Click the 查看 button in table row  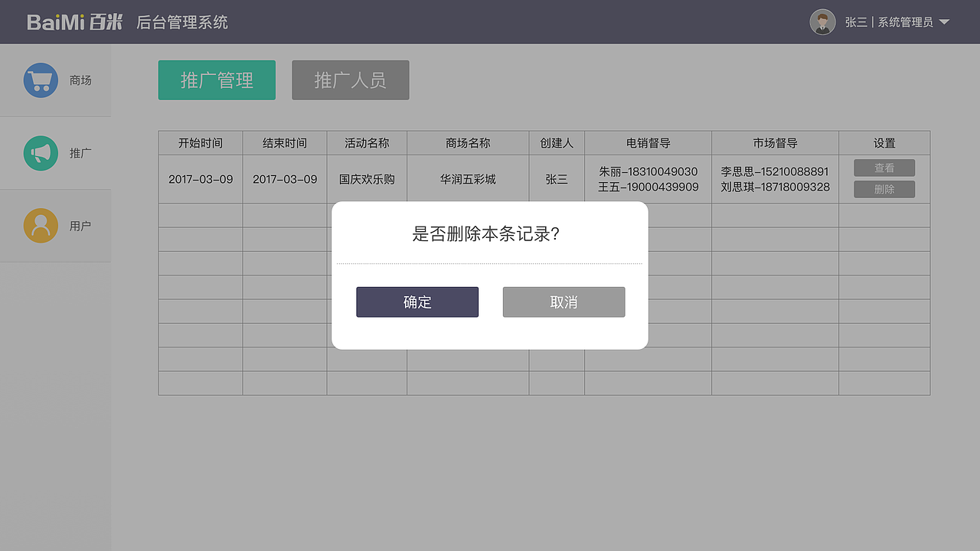tap(884, 168)
